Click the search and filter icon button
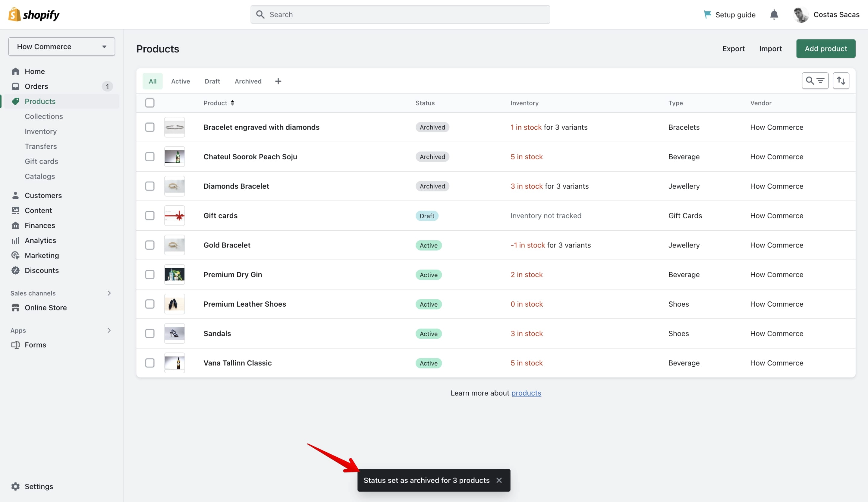The image size is (868, 502). (815, 81)
